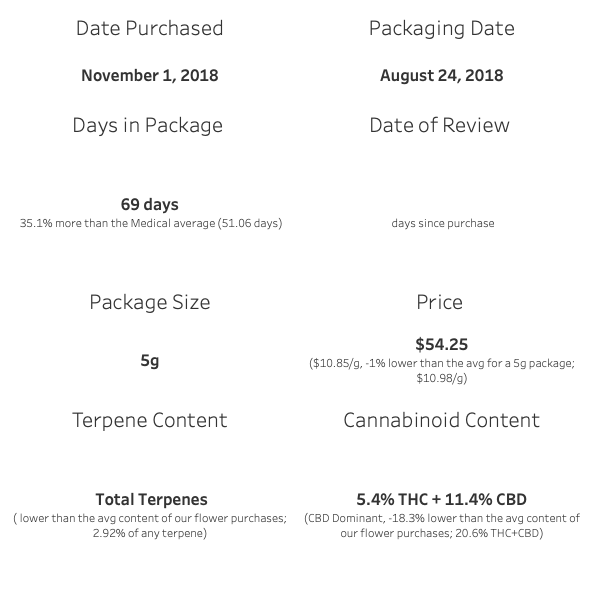Click the Terpene Content heading
This screenshot has width=593, height=592.
150,420
